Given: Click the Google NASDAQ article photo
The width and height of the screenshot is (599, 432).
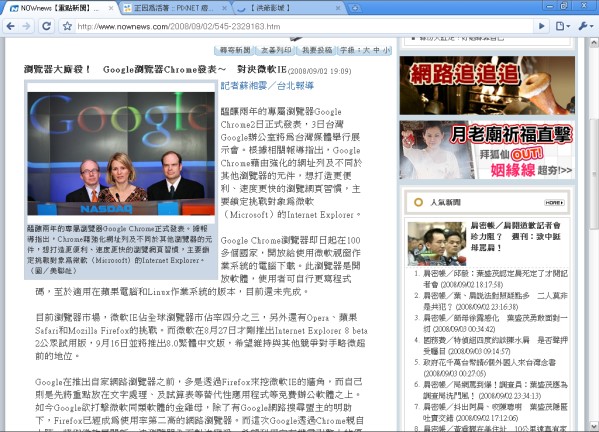Looking at the screenshot, I should click(121, 153).
